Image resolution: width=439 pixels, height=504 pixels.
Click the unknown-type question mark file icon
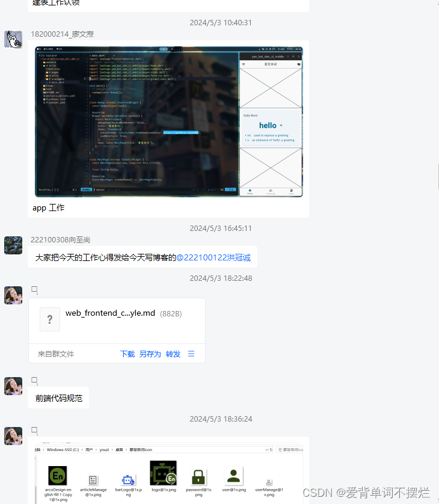(50, 319)
